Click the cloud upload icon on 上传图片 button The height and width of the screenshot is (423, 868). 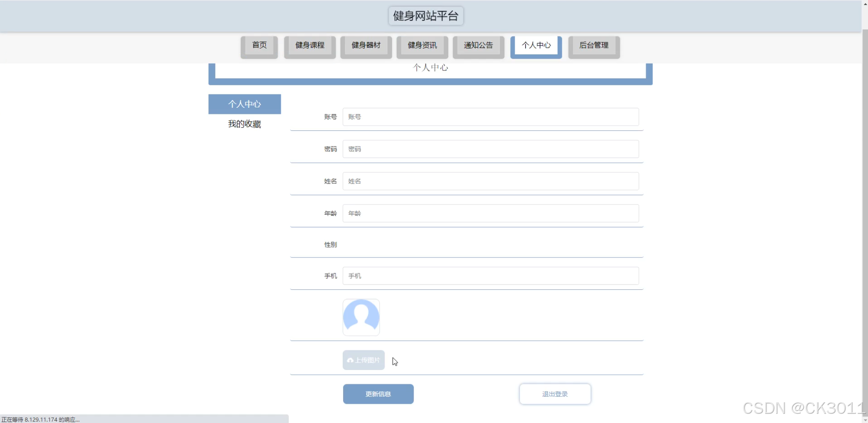pyautogui.click(x=352, y=360)
